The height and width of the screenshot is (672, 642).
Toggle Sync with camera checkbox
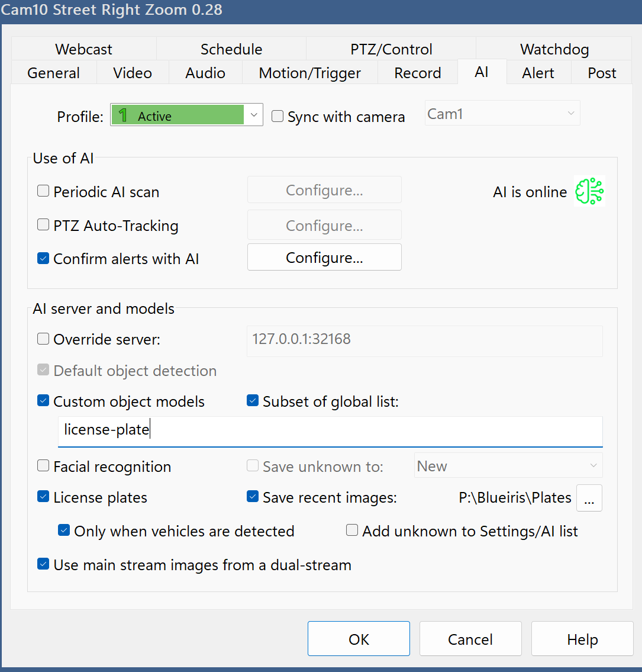[278, 117]
